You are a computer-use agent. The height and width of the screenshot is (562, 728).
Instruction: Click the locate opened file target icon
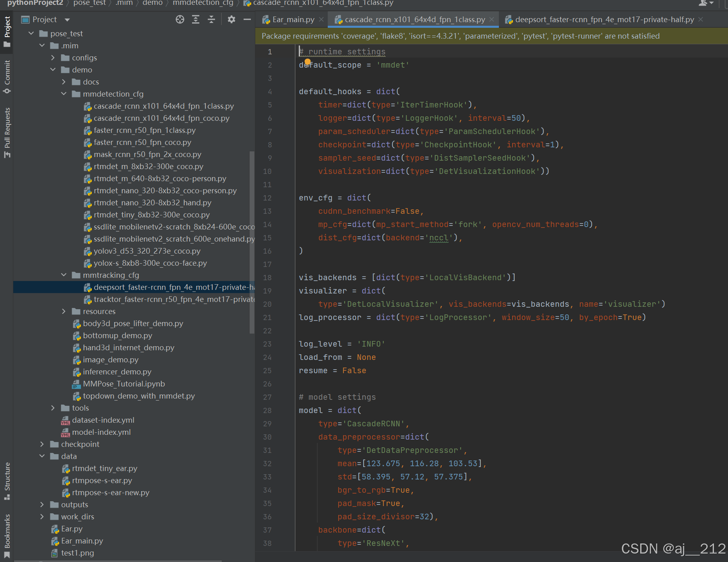pos(180,19)
